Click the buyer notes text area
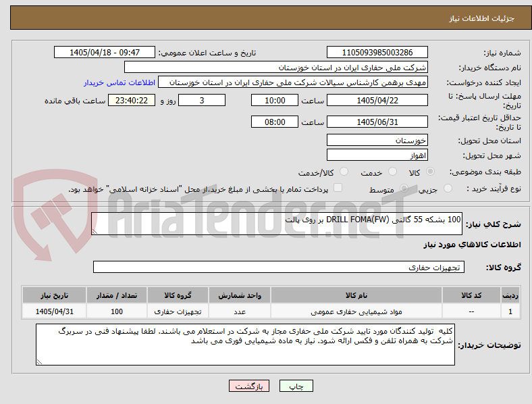532x404 pixels. pyautogui.click(x=245, y=345)
